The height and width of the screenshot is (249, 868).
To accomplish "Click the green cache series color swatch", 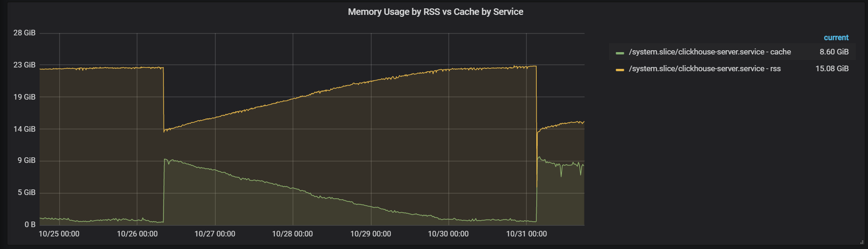I will [620, 53].
